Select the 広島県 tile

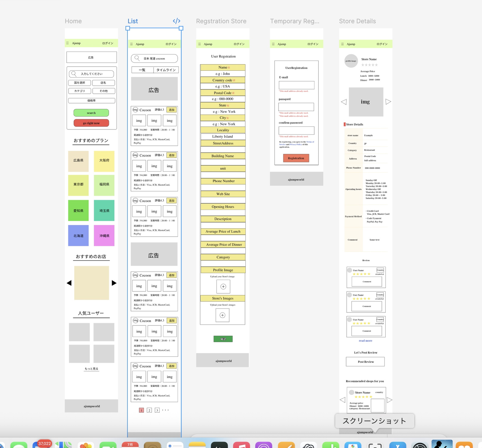tap(78, 161)
